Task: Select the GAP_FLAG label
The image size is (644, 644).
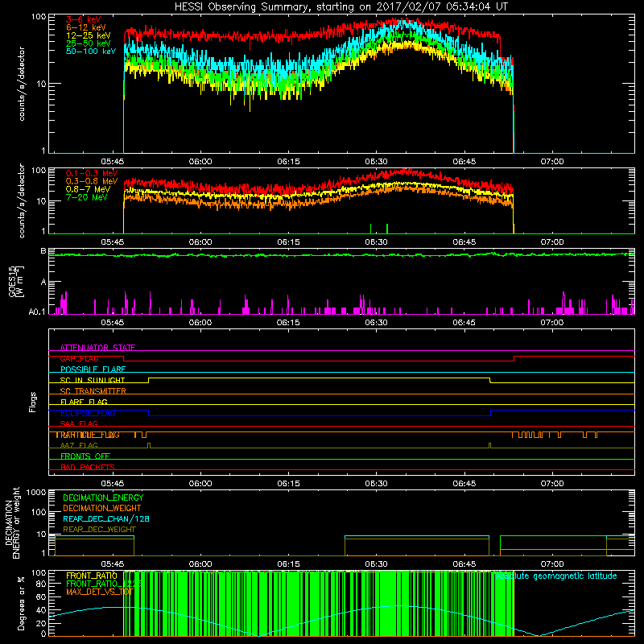Action: (x=79, y=358)
